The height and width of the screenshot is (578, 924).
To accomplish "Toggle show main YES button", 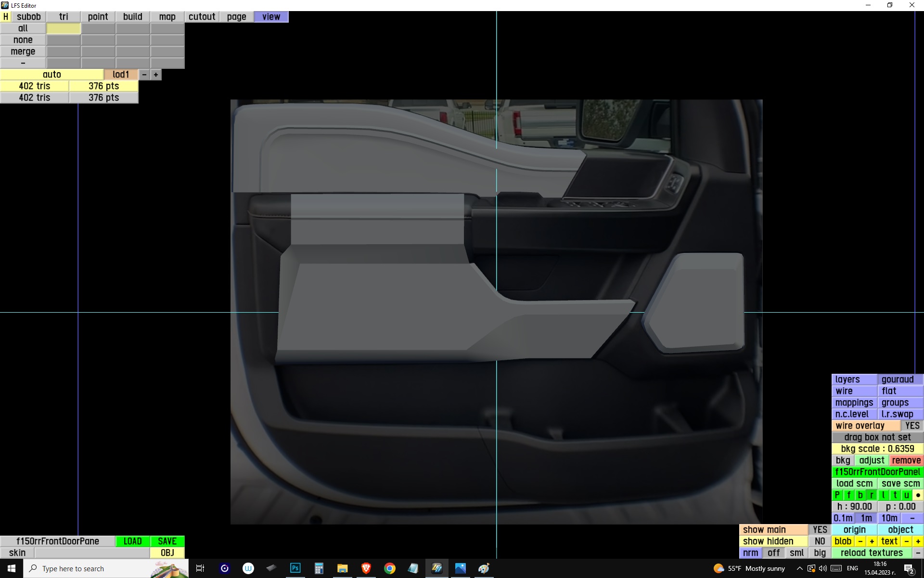I will [x=820, y=530].
